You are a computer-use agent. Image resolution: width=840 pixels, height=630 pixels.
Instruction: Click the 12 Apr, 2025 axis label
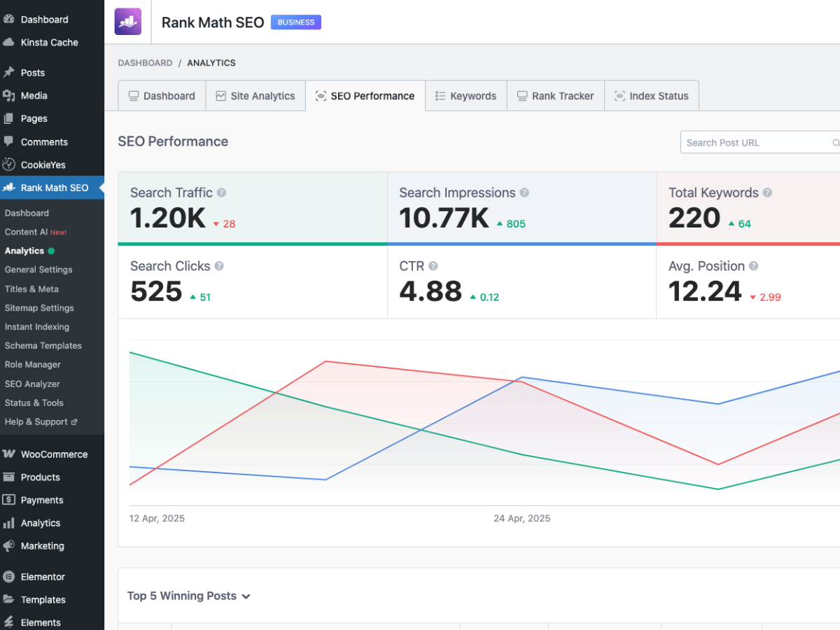coord(157,519)
